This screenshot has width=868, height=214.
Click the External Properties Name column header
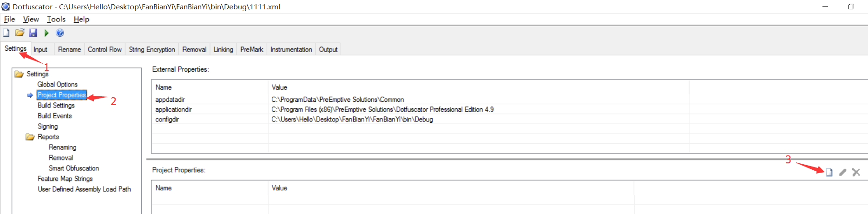tap(164, 87)
